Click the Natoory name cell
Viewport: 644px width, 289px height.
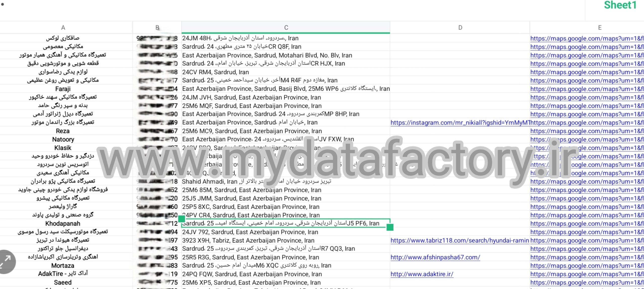tap(63, 139)
